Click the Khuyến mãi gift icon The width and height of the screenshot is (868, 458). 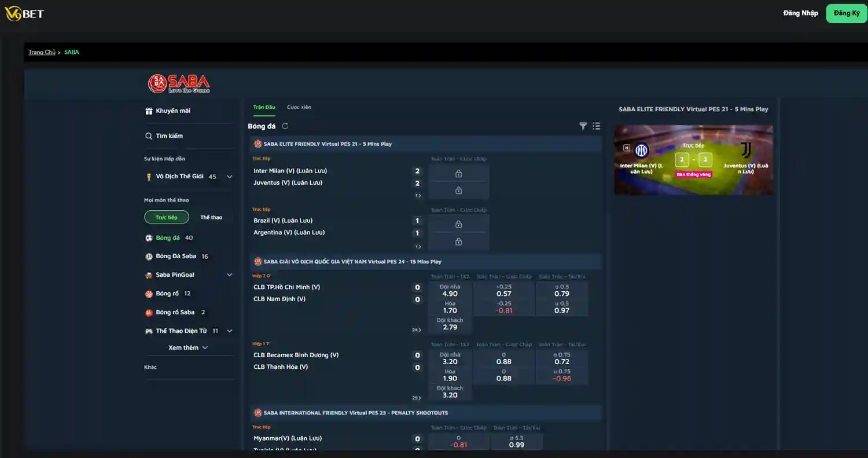pos(149,111)
